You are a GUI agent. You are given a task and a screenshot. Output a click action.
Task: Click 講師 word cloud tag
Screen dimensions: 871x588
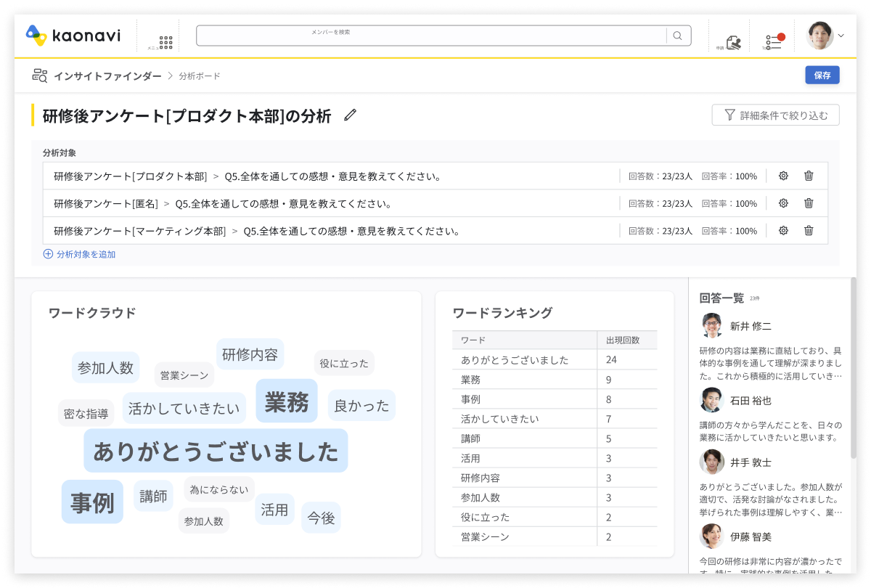tap(153, 496)
